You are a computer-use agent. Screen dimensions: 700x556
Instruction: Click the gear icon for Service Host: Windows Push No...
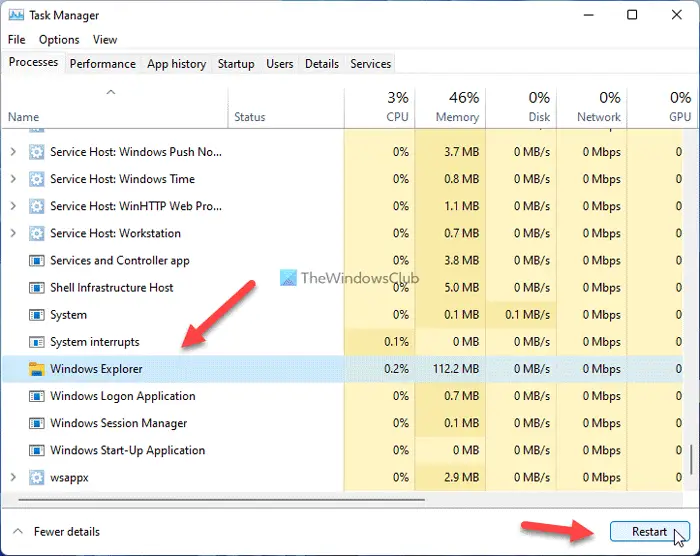click(37, 152)
